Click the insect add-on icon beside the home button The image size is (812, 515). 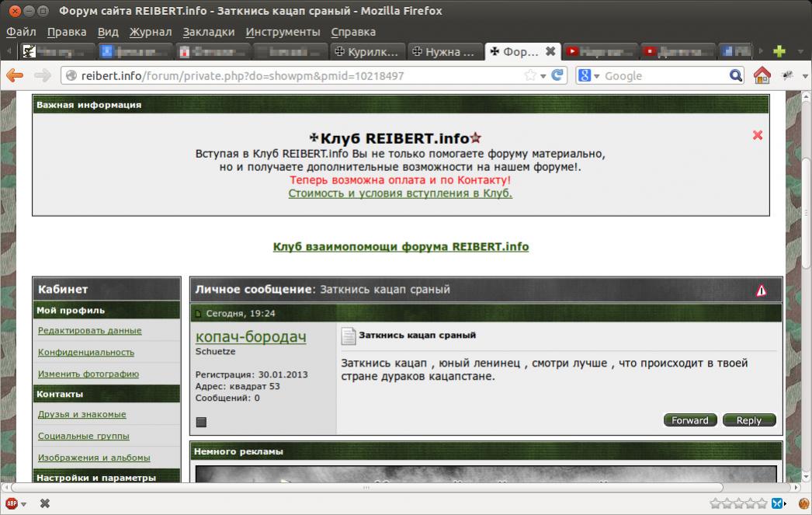pos(788,75)
